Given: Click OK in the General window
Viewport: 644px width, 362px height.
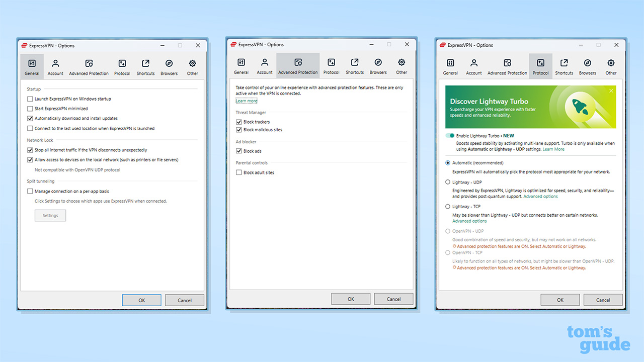Looking at the screenshot, I should 142,300.
